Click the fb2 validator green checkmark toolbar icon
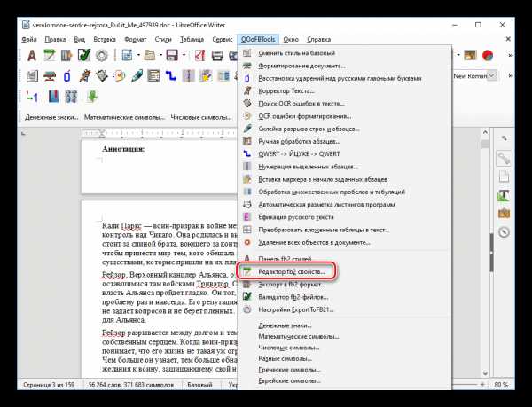 [x=84, y=55]
